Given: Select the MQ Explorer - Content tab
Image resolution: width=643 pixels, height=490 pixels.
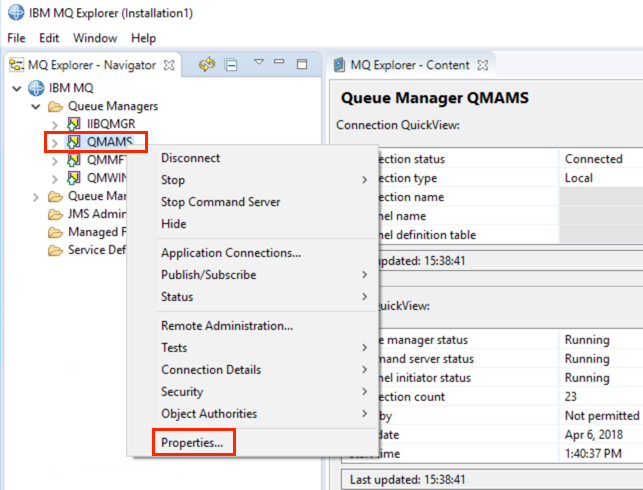Looking at the screenshot, I should 410,65.
